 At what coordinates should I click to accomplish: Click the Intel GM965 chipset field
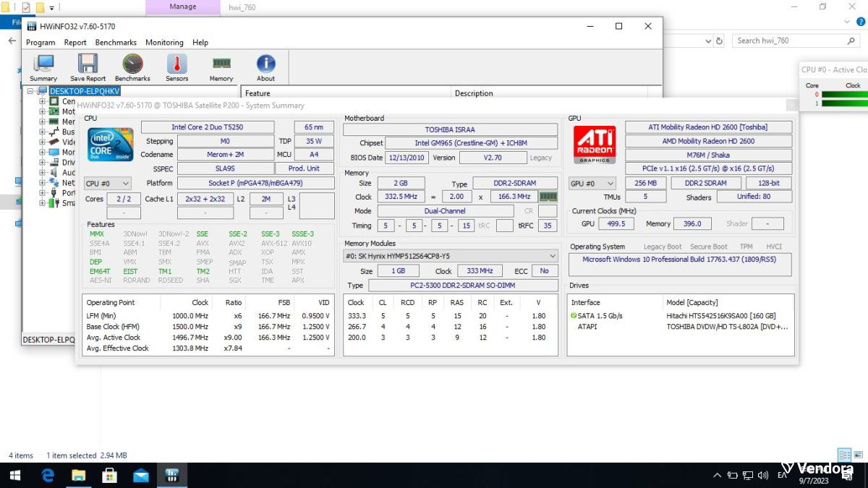471,143
